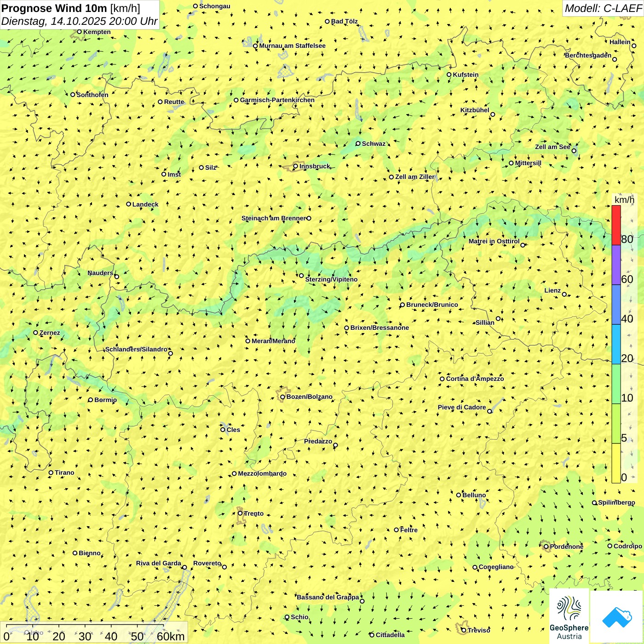Click the Rovereto city label
The image size is (644, 644).
[x=207, y=563]
